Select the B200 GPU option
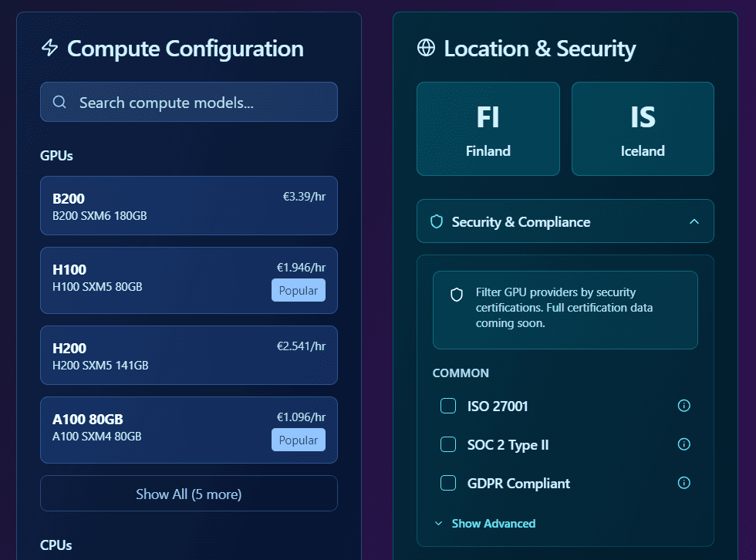Screen dimensions: 756x560 (x=188, y=205)
